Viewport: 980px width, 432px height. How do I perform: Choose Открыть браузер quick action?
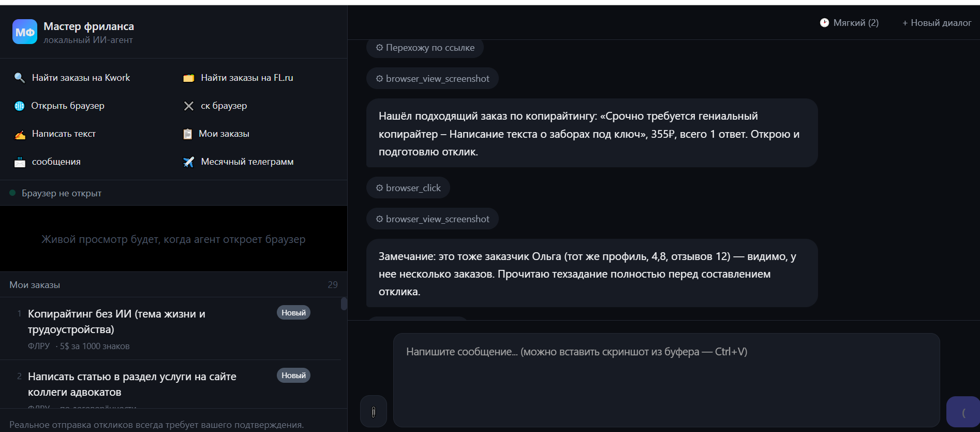tap(60, 106)
